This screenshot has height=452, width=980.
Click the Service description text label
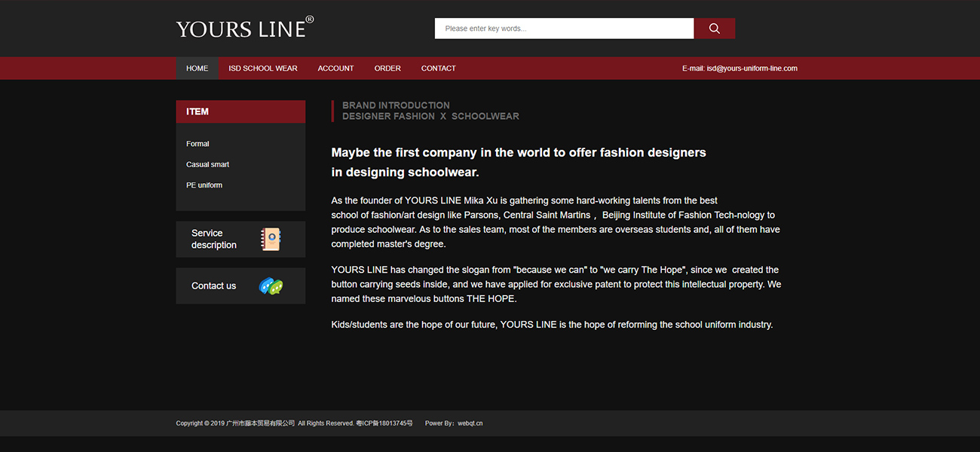tap(213, 239)
